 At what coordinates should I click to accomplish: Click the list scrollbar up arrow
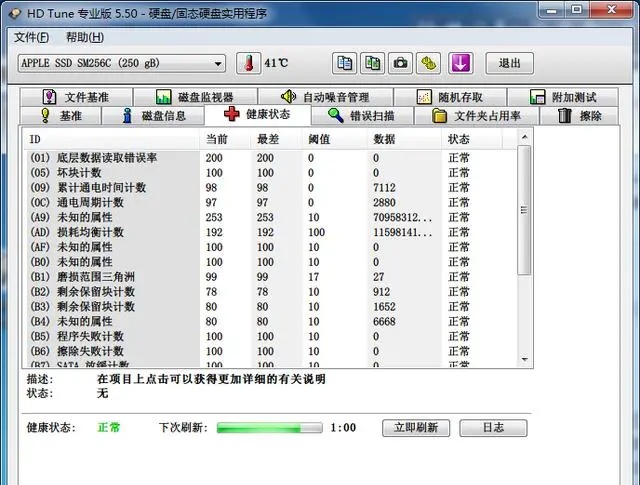coord(524,137)
